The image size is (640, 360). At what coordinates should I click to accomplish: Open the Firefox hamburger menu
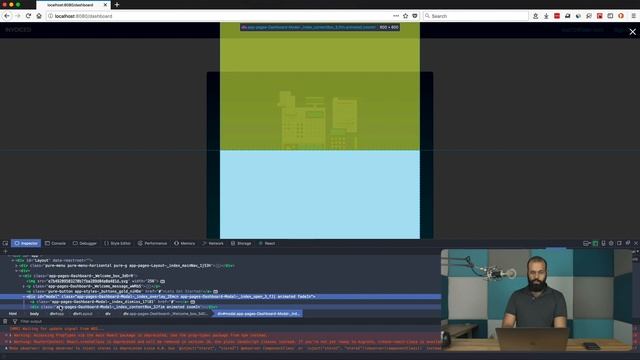tap(633, 16)
